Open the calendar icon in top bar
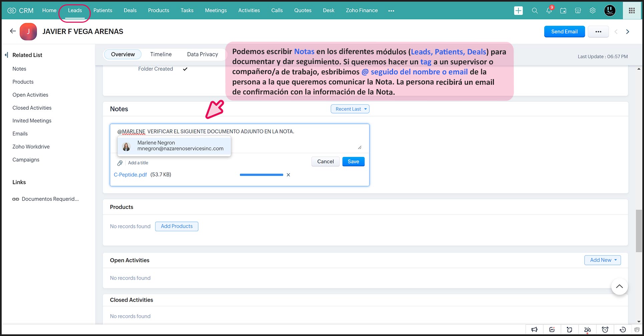 coord(563,11)
